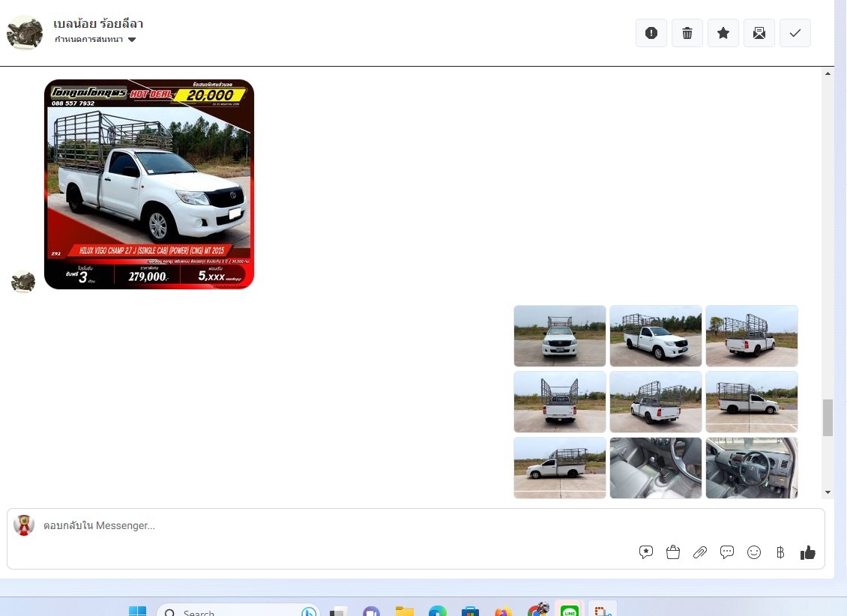This screenshot has width=847, height=616.
Task: Delete conversation using the trash icon
Action: 687,33
